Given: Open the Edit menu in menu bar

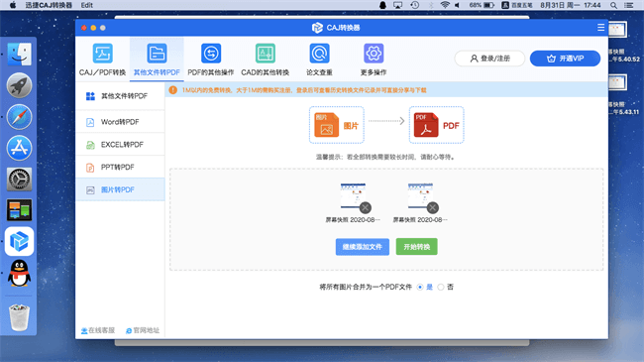Looking at the screenshot, I should (86, 5).
